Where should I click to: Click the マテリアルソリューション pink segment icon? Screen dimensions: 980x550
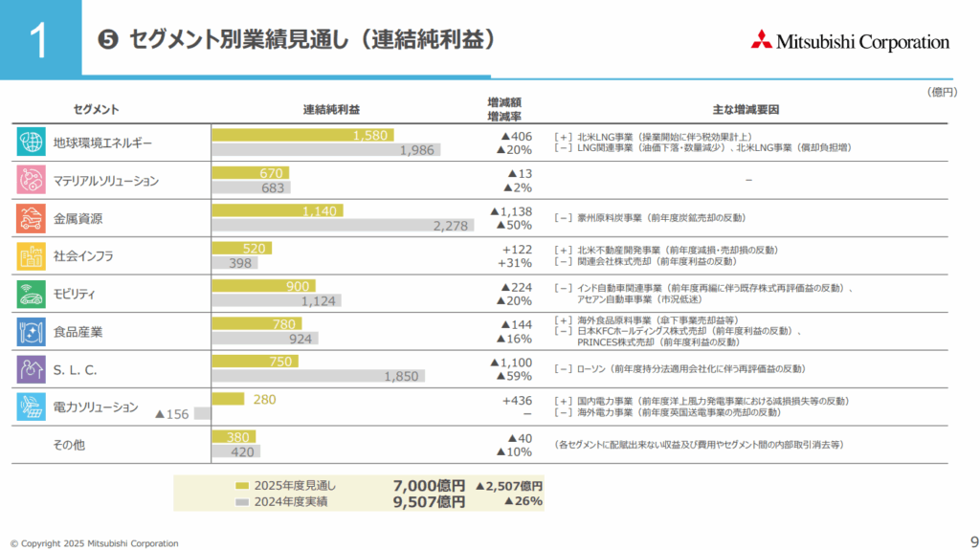[31, 180]
